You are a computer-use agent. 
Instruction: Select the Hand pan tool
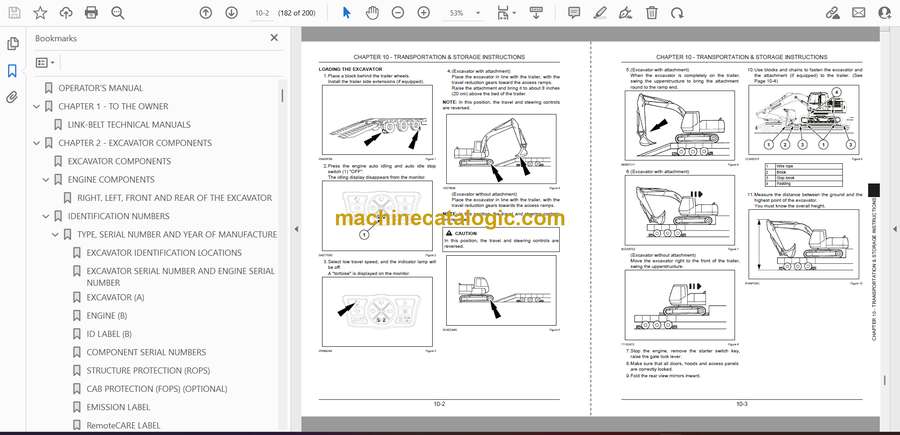pos(373,13)
